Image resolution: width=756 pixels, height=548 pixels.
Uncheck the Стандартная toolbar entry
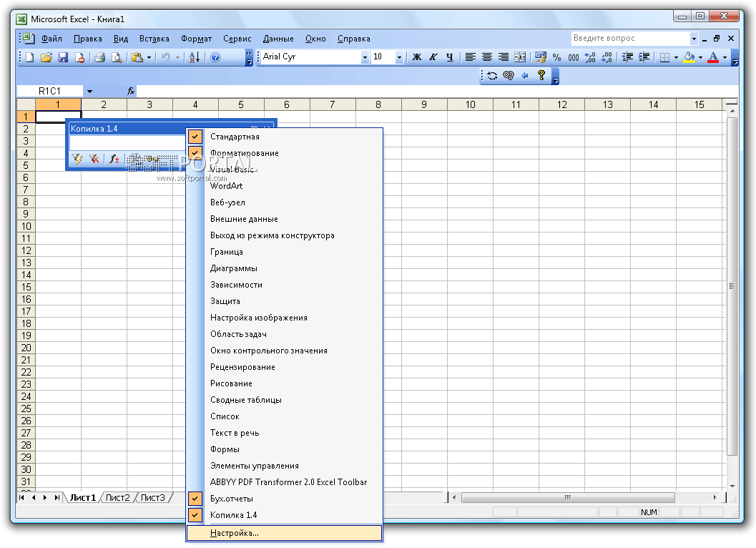283,137
